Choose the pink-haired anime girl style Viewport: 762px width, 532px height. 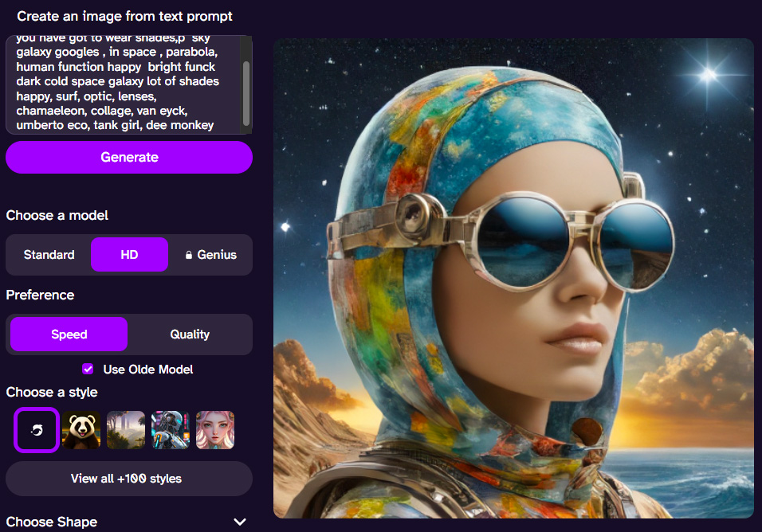pyautogui.click(x=215, y=430)
